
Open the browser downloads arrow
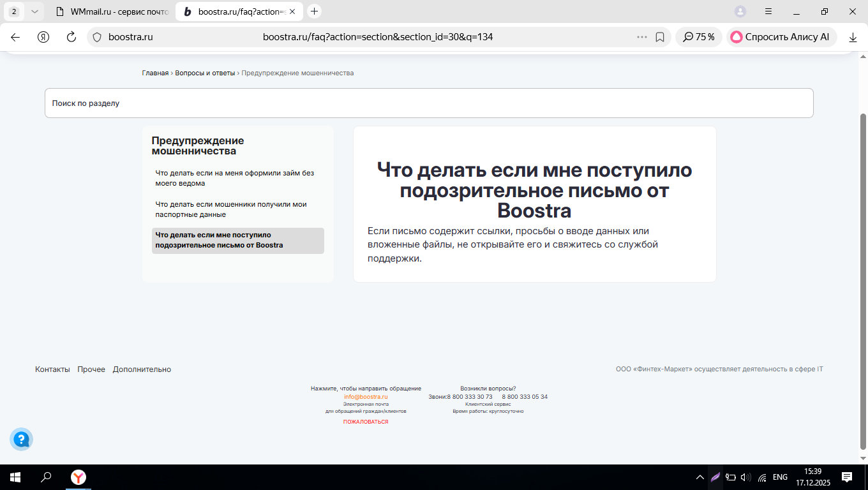coord(853,37)
